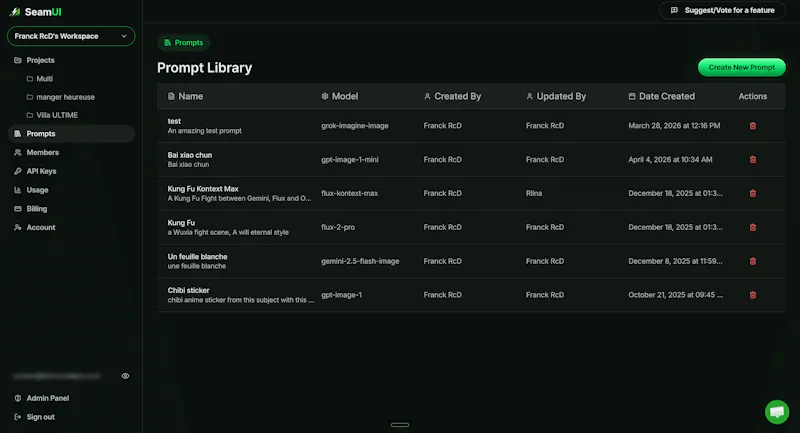Open the Villa ULTIME project
The height and width of the screenshot is (433, 800).
point(57,115)
